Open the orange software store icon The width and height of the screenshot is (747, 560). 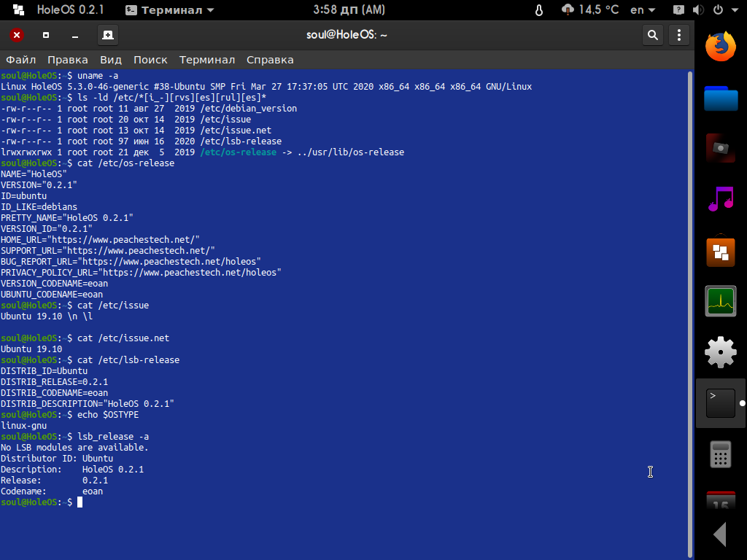click(x=720, y=251)
